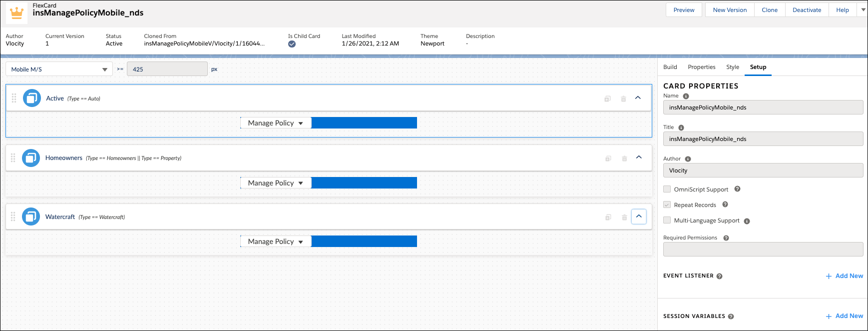Click the blue block in Watercraft state
The height and width of the screenshot is (331, 868).
click(x=364, y=241)
